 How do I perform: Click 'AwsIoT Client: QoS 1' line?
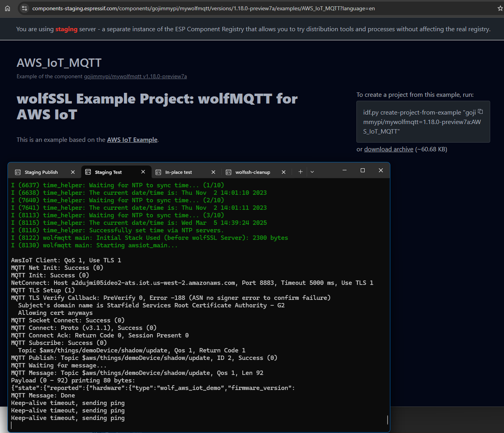[x=66, y=260]
